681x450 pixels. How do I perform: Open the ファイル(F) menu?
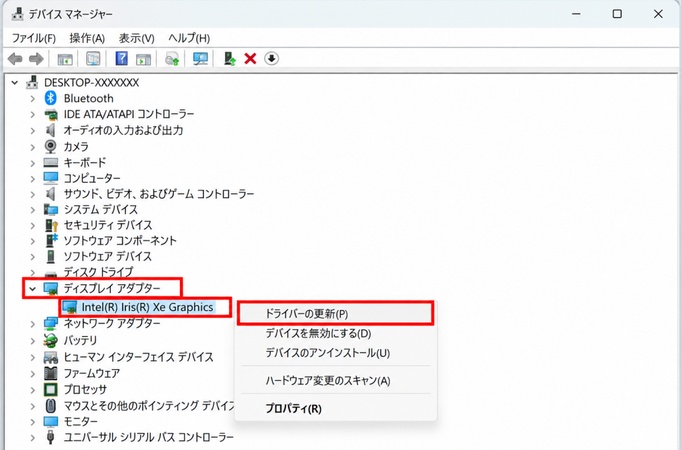coord(33,38)
